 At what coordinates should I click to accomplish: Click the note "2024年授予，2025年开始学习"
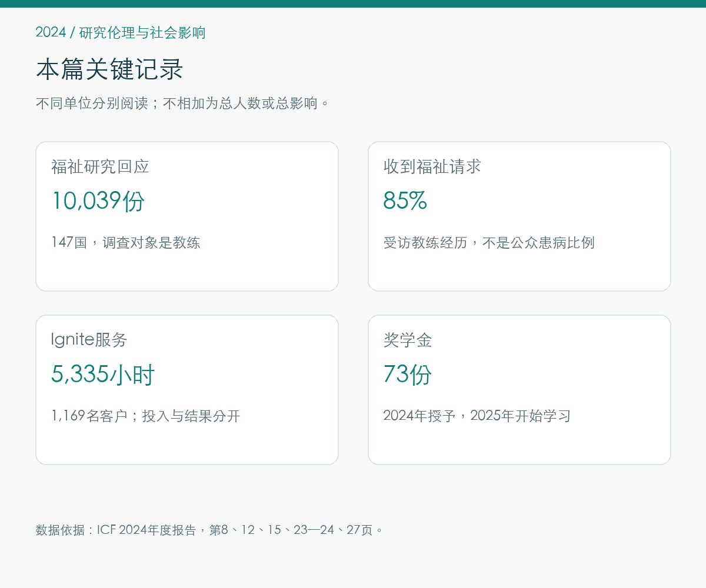point(477,416)
